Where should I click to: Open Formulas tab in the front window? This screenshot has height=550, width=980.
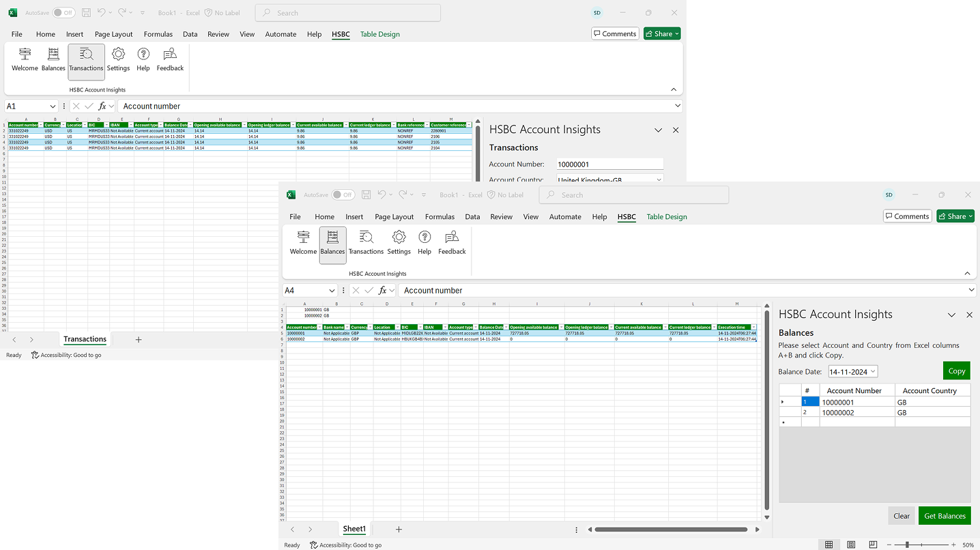point(439,217)
